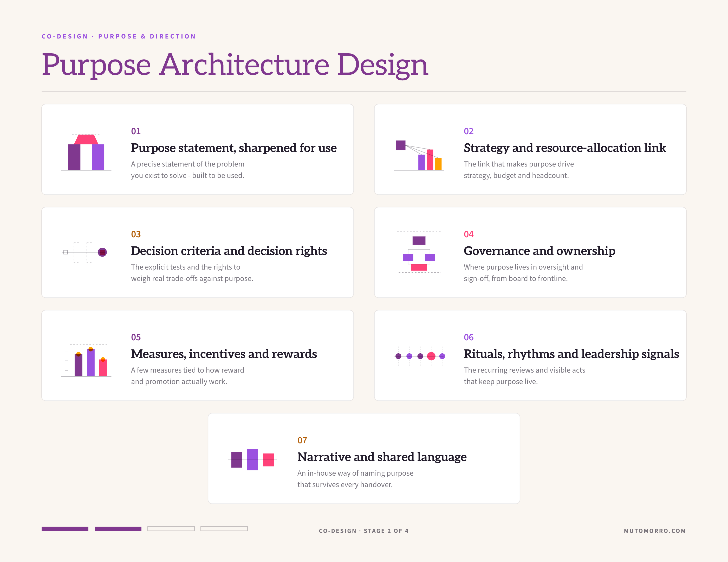Viewport: 728px width, 562px height.
Task: Click 'strategy, budget and headcount.' line
Action: pos(516,175)
